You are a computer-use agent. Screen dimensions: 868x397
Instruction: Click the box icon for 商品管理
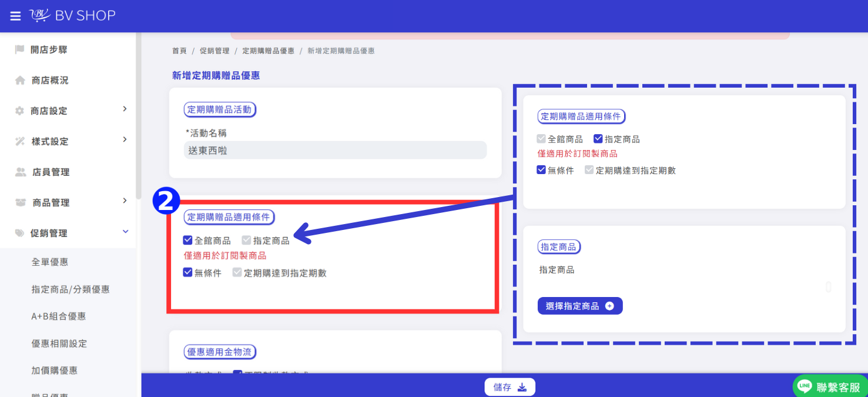(x=21, y=203)
